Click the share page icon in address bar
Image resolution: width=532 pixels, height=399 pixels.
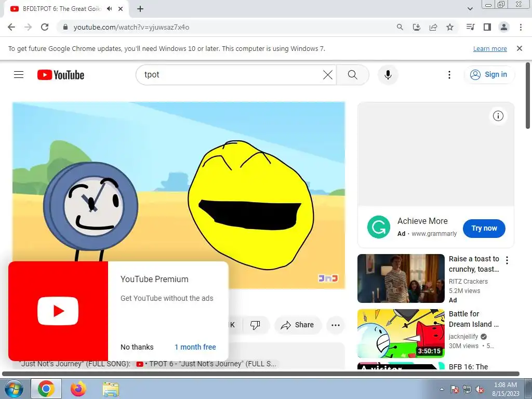point(433,27)
